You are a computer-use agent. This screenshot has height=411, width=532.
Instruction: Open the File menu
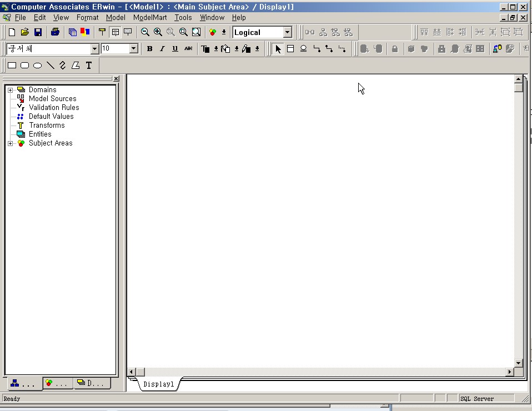click(21, 18)
